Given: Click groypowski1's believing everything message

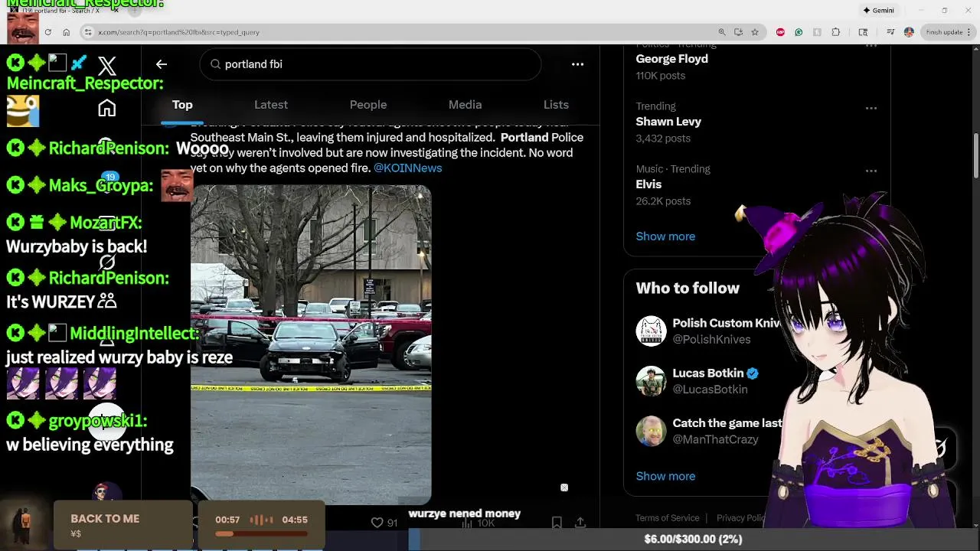Looking at the screenshot, I should (90, 445).
